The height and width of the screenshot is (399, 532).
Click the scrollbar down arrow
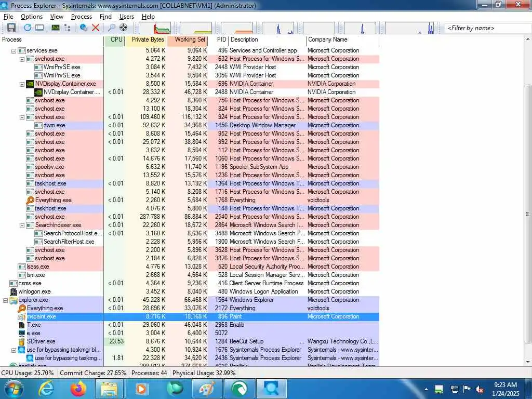click(x=527, y=362)
